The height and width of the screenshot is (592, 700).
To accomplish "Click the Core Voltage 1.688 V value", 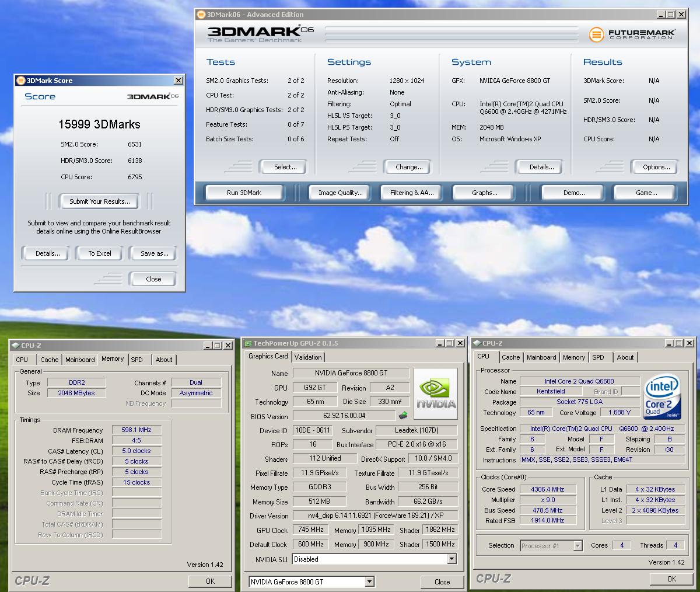I will pos(619,412).
